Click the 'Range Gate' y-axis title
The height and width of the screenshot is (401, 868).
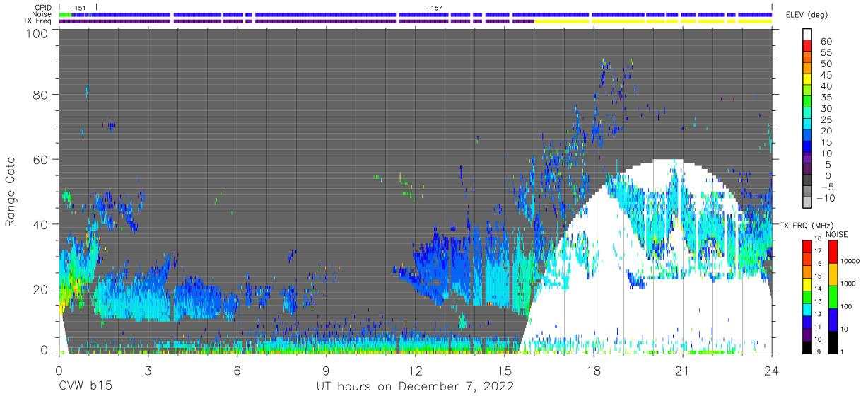10,191
